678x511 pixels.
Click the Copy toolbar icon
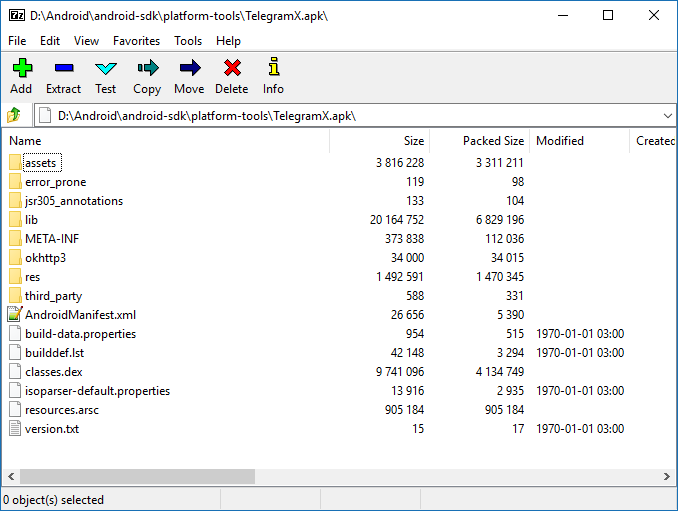tap(147, 68)
